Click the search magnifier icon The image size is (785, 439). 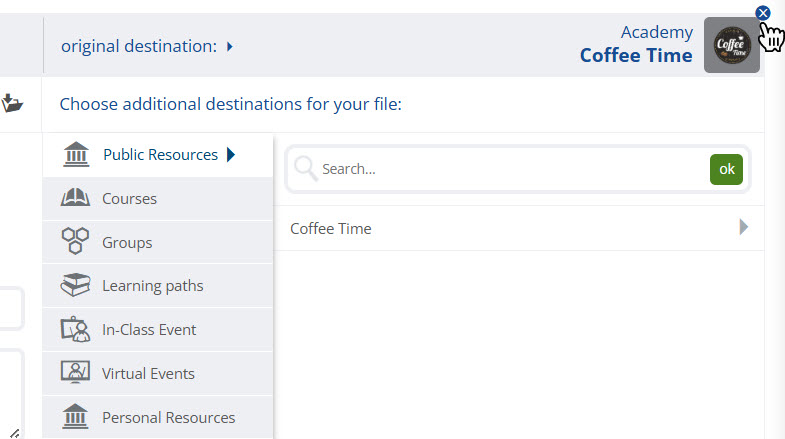[306, 169]
